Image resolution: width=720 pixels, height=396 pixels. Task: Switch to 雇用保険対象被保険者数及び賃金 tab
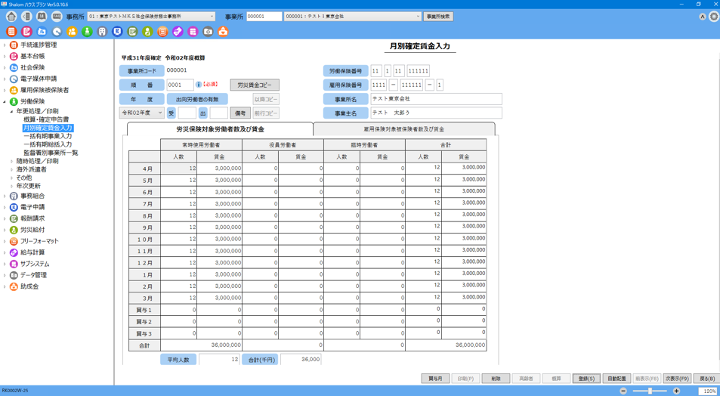[x=404, y=130]
